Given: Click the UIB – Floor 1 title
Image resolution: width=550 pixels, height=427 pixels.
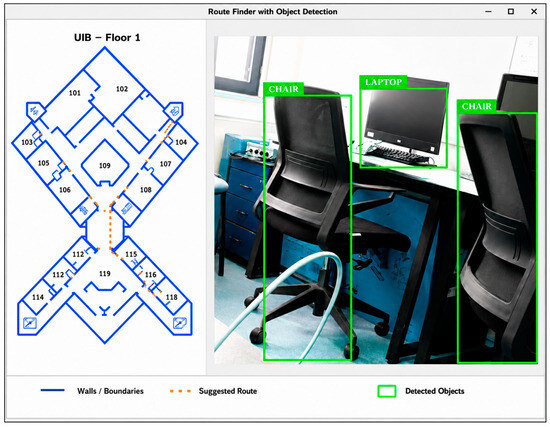Looking at the screenshot, I should 107,38.
